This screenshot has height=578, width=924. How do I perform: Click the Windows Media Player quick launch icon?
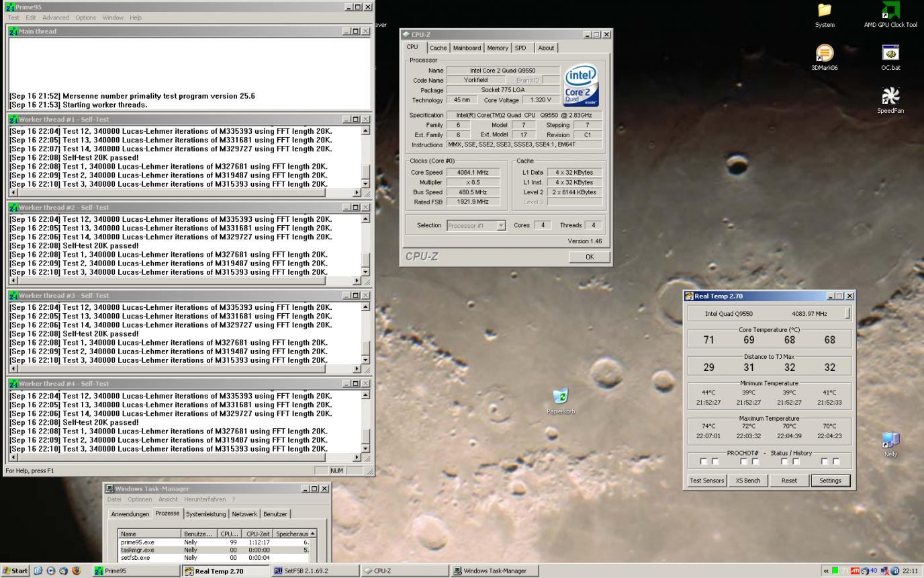click(50, 571)
